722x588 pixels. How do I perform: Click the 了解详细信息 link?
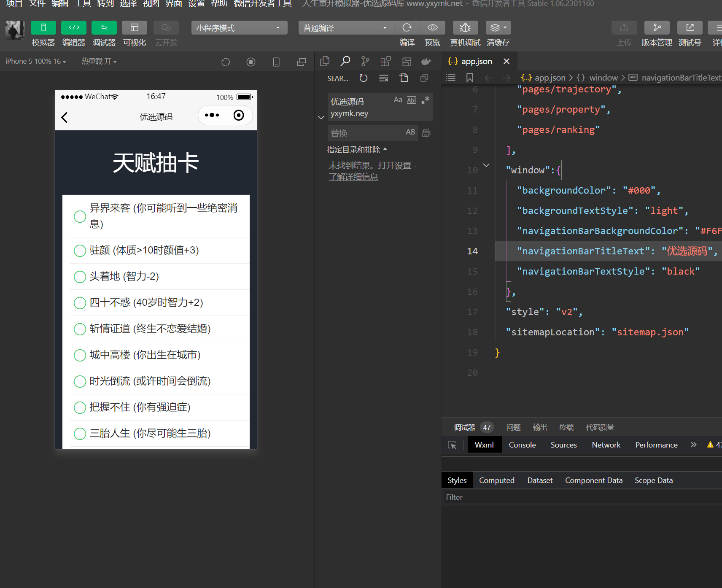(x=353, y=177)
